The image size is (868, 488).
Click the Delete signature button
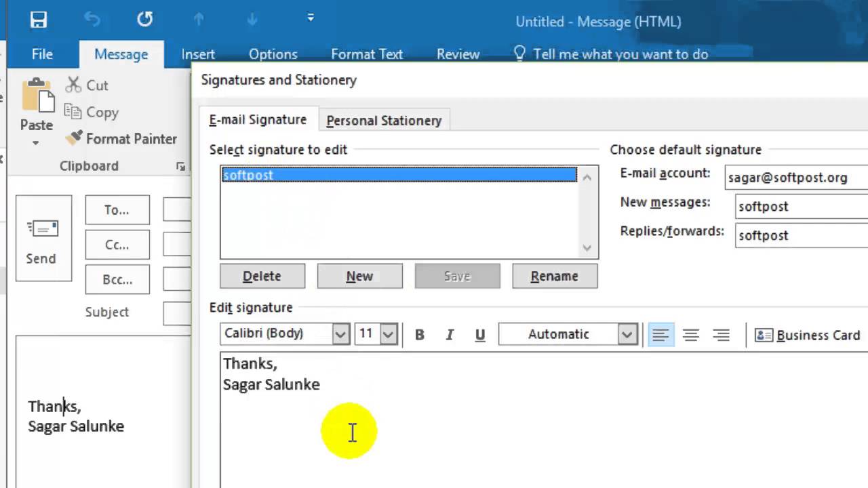click(262, 276)
